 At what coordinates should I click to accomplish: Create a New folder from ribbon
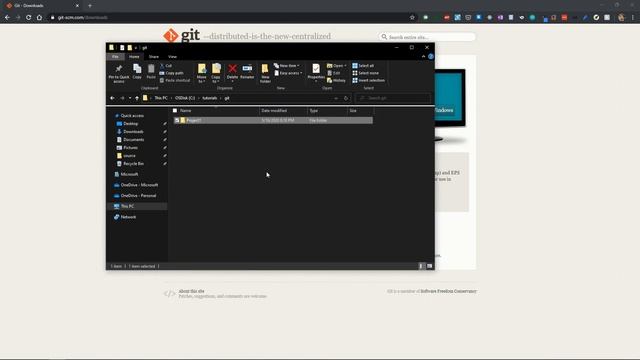tap(265, 73)
